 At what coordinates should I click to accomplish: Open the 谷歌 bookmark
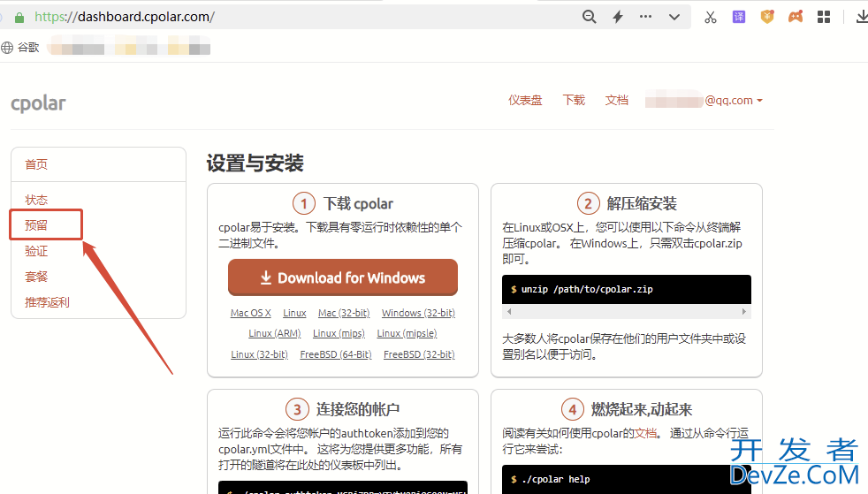click(x=28, y=48)
